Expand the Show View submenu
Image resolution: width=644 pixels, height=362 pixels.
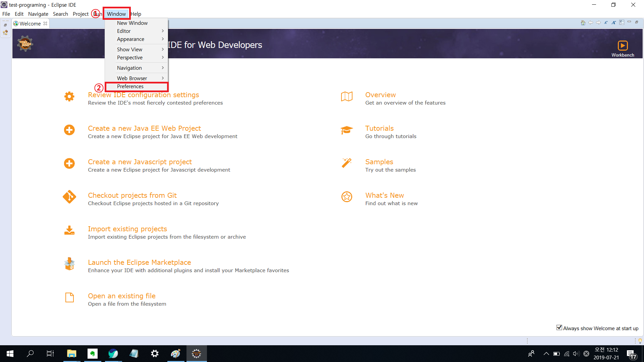pos(136,50)
